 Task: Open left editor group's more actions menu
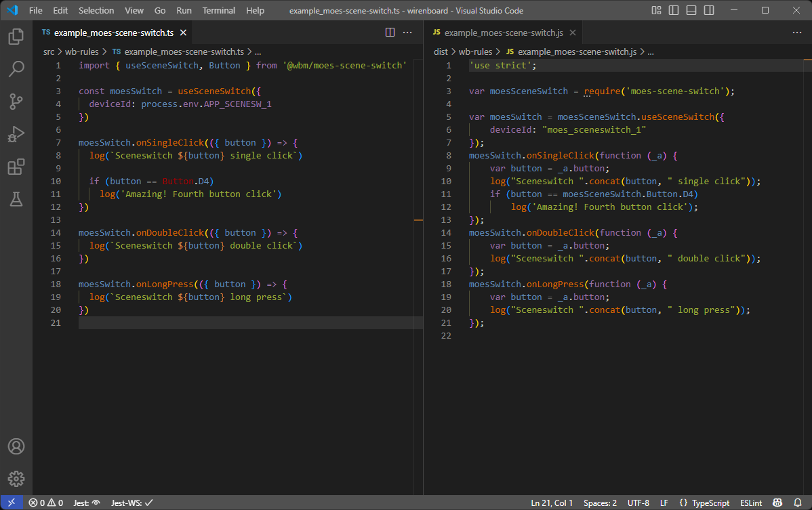coord(407,33)
